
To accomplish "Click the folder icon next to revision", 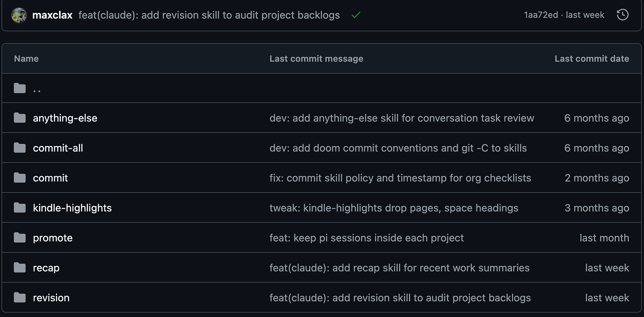I will click(20, 298).
